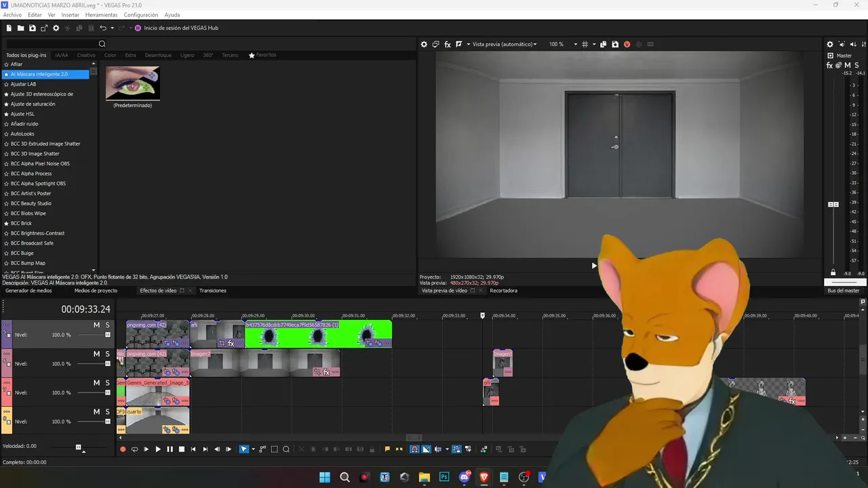The width and height of the screenshot is (868, 488).
Task: Switch to Transiciones tab
Action: [213, 290]
